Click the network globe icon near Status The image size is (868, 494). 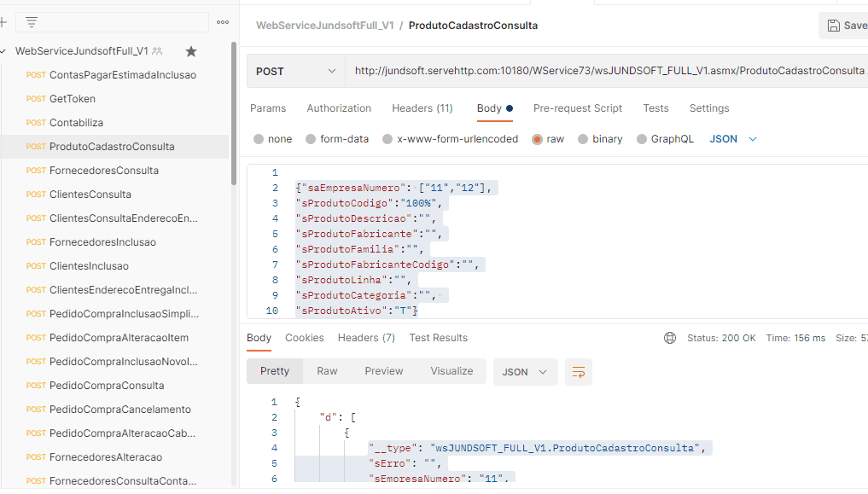[670, 338]
